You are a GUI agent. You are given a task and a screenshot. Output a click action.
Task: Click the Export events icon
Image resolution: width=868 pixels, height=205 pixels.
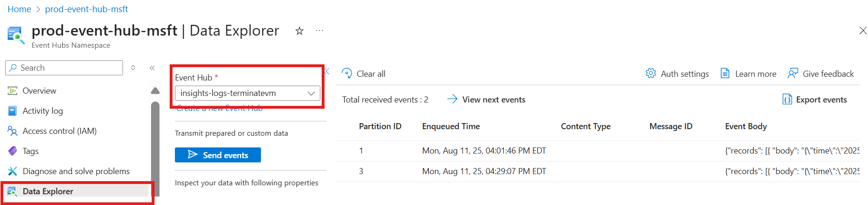787,99
